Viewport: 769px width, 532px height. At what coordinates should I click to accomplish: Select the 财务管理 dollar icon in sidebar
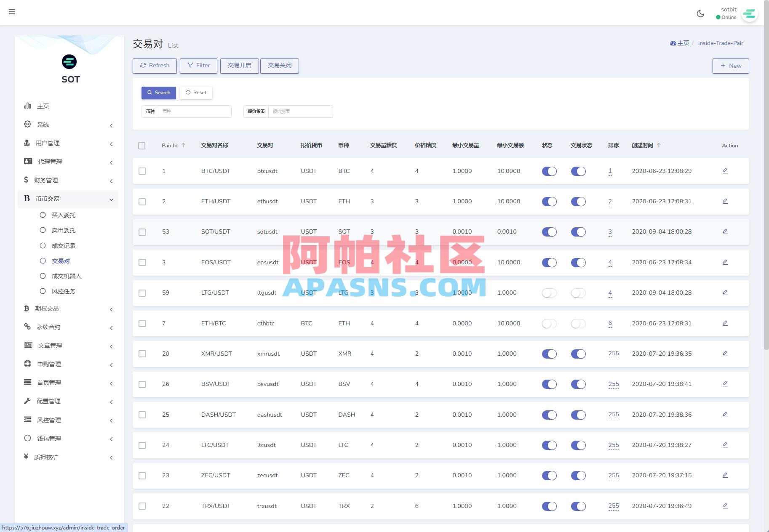point(27,180)
